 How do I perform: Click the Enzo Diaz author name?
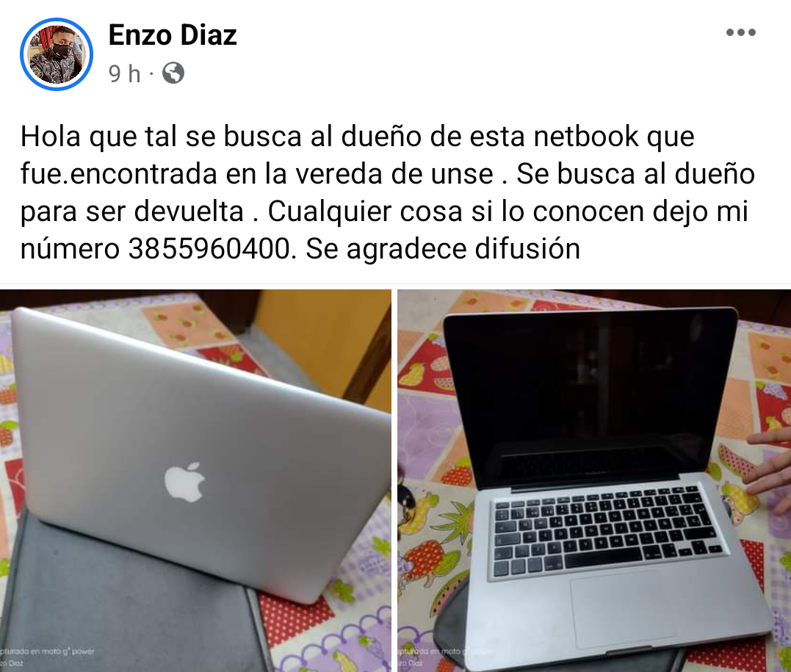click(x=173, y=35)
